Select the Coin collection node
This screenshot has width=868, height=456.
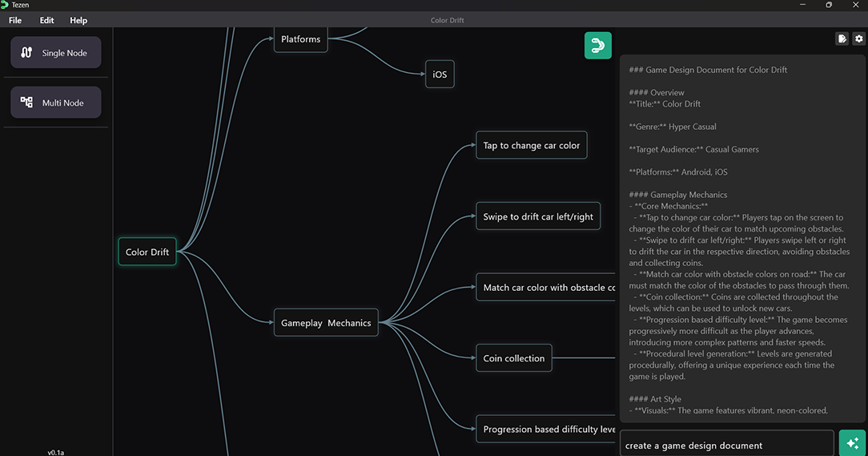point(514,358)
